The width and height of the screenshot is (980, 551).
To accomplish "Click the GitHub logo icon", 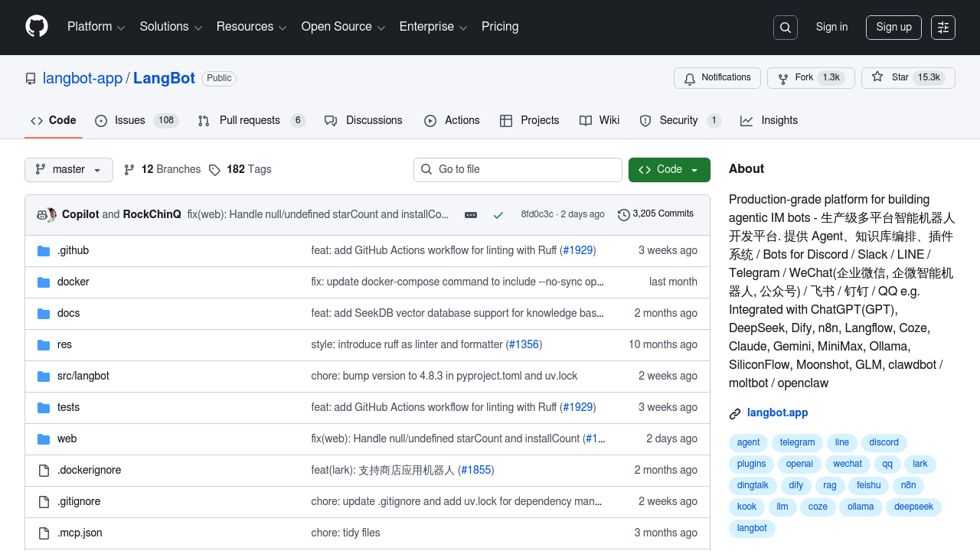I will pyautogui.click(x=37, y=27).
